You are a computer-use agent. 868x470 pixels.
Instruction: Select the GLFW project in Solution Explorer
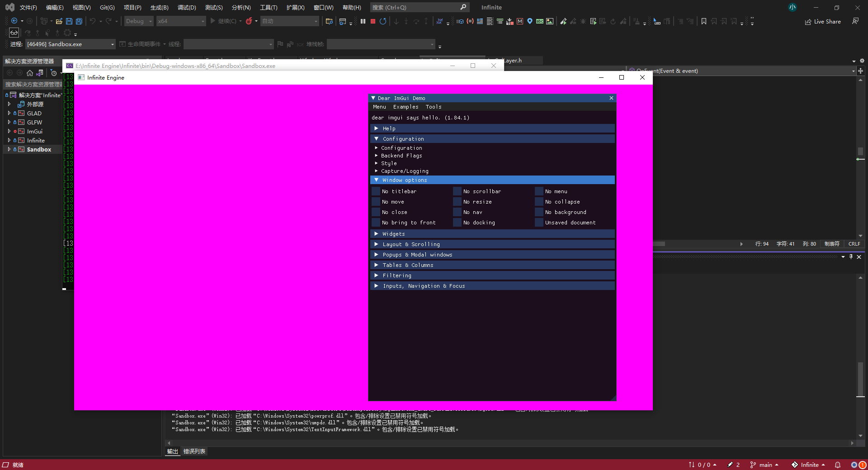34,122
